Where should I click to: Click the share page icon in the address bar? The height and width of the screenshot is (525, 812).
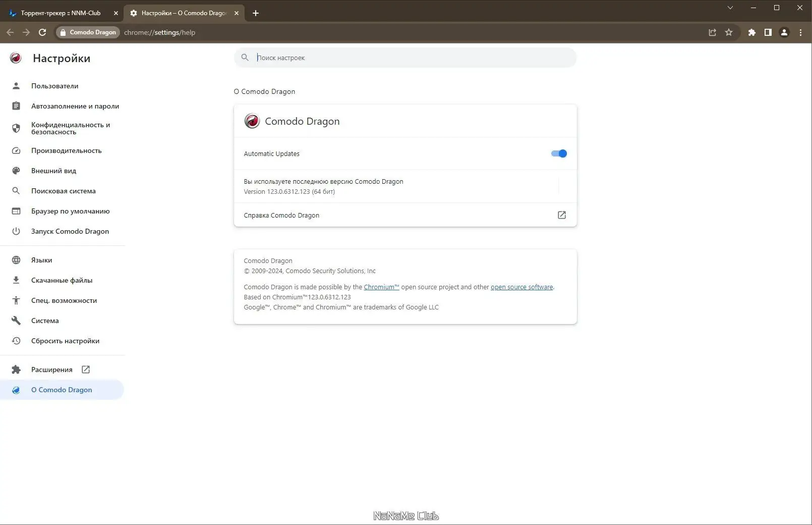tap(713, 32)
